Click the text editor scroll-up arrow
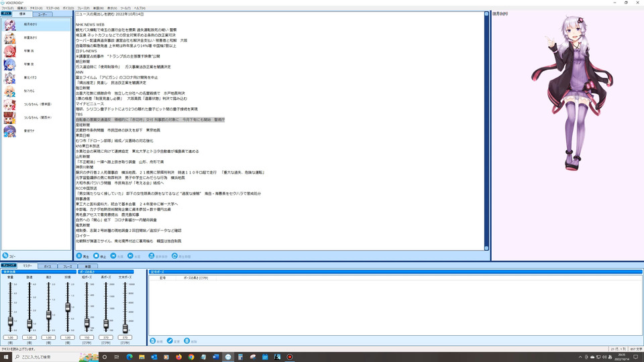The height and width of the screenshot is (362, 644). point(487,14)
